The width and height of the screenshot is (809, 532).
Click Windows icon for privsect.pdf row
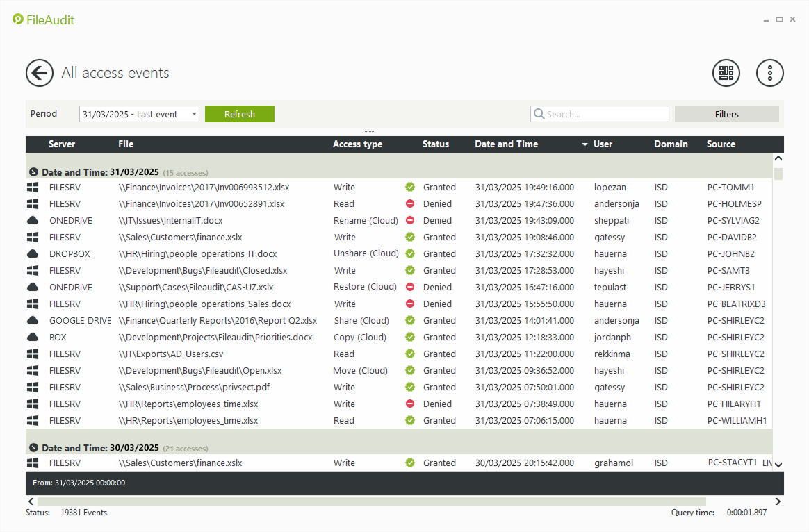tap(33, 387)
